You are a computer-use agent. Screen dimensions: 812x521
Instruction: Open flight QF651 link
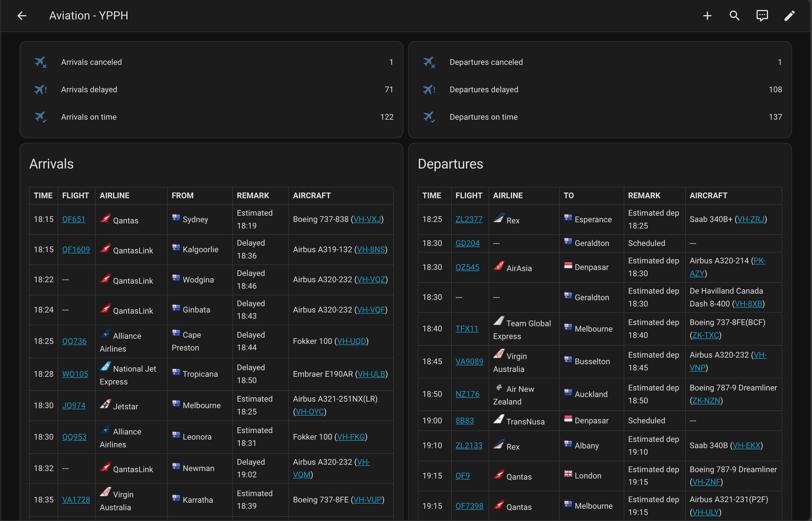coord(74,219)
